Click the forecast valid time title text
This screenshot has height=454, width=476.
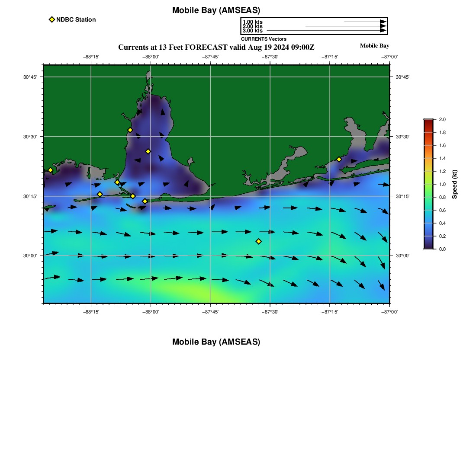[x=216, y=47]
